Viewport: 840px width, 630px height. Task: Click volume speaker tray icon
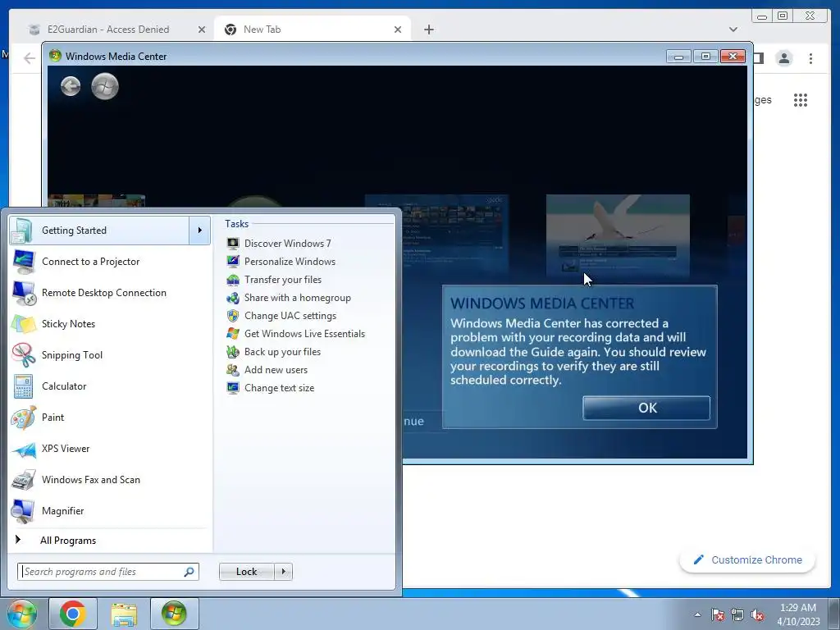click(x=757, y=614)
